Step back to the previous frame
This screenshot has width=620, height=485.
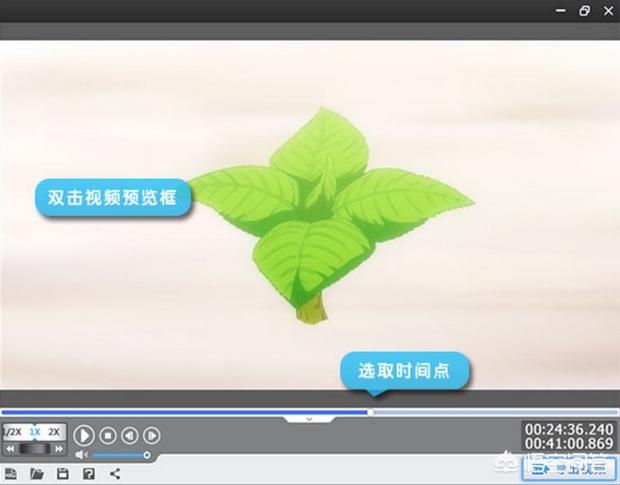coord(129,435)
